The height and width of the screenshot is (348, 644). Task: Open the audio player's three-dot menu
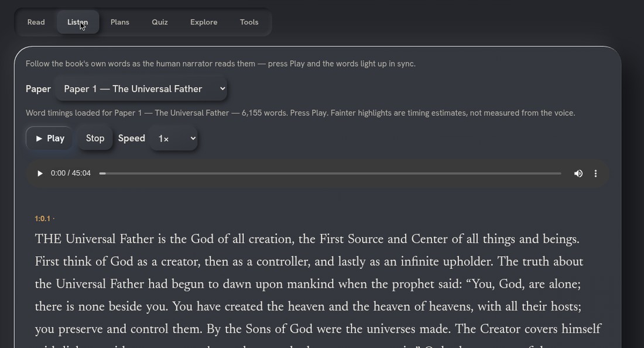(x=595, y=174)
